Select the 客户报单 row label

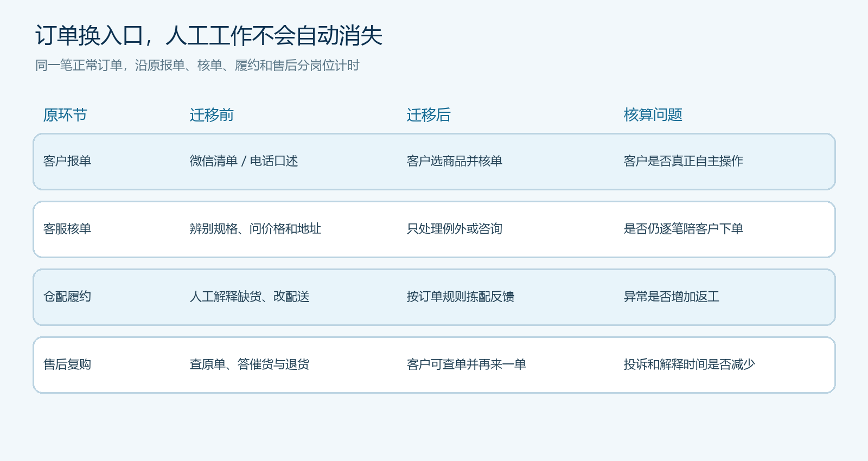coord(67,161)
